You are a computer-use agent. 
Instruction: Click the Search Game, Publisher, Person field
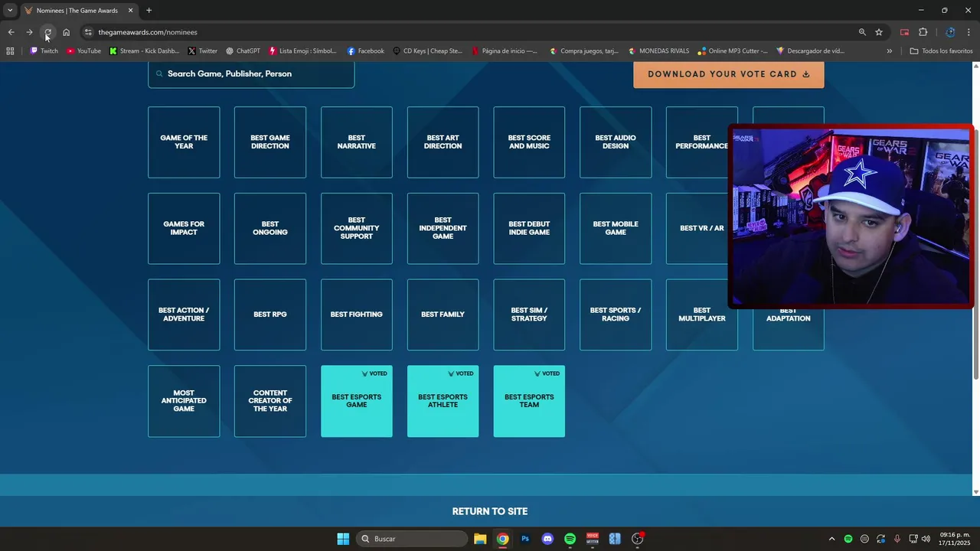(251, 74)
